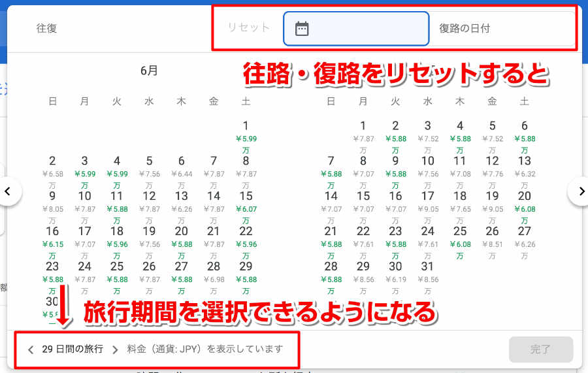Select June 22 on the calendar
This screenshot has width=588, height=373.
tap(246, 242)
